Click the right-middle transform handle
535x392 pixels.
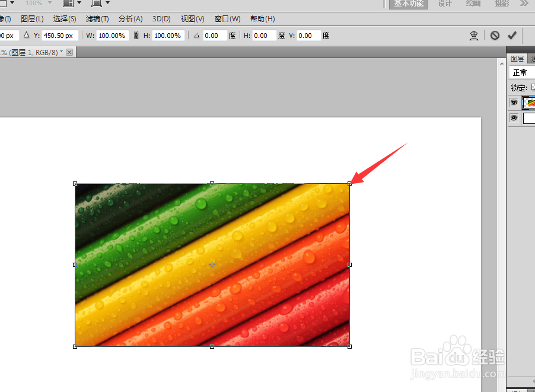(349, 264)
